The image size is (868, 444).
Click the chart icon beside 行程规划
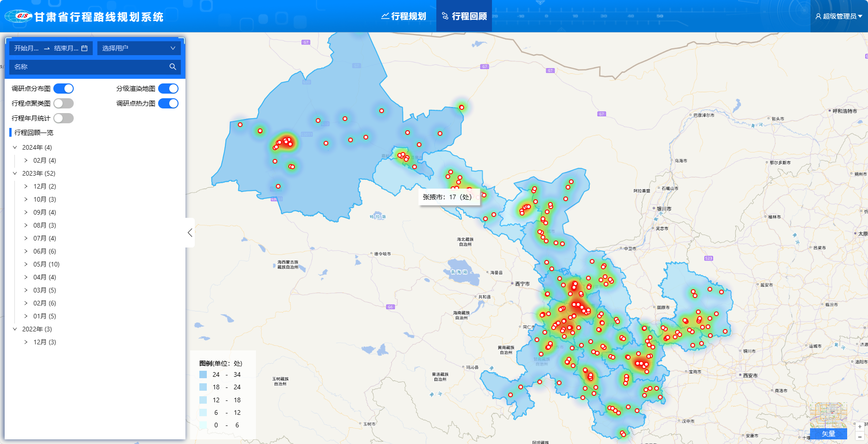[385, 16]
